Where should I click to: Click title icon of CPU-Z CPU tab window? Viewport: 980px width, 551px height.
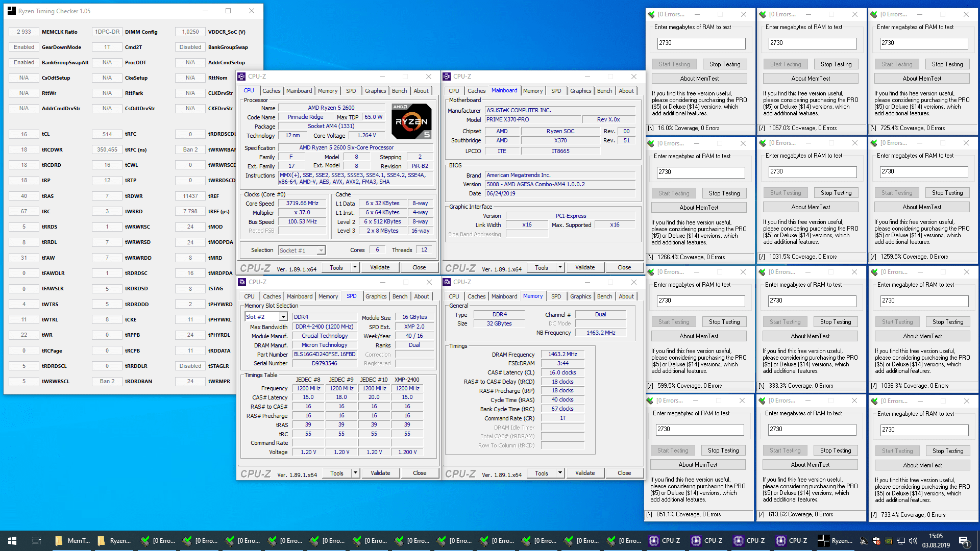point(241,77)
